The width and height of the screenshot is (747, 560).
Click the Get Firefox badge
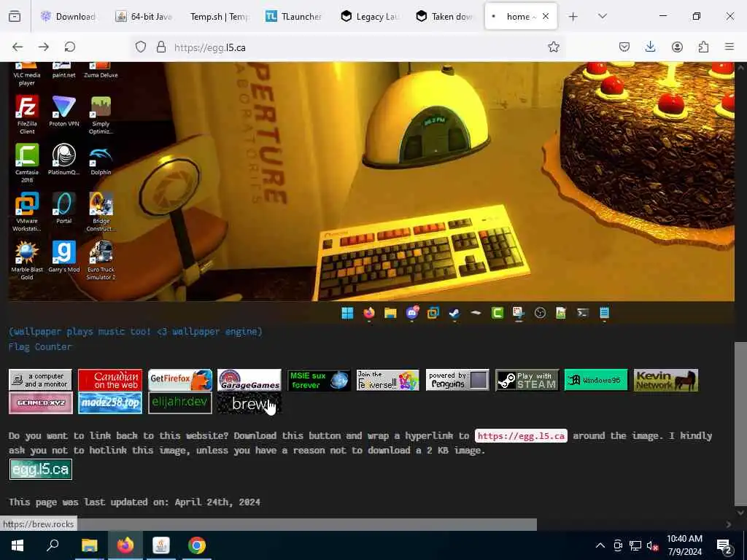[180, 380]
